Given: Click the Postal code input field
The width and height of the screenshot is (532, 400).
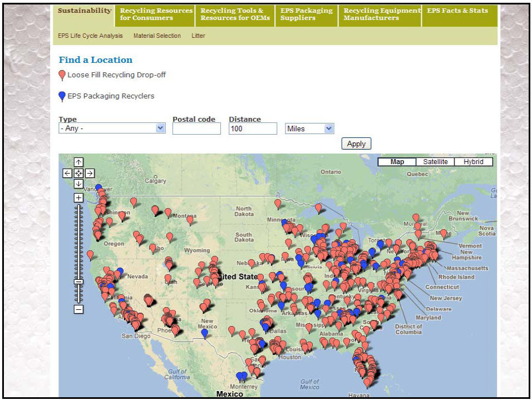Looking at the screenshot, I should point(196,129).
